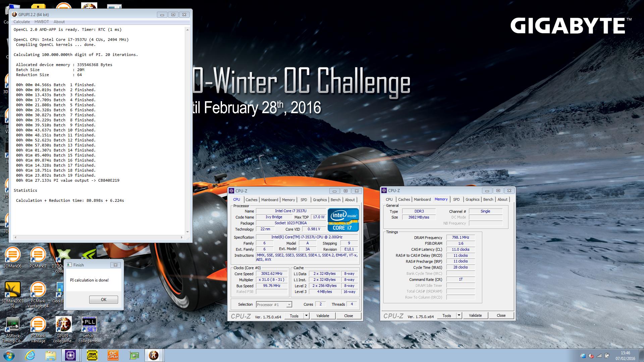Open the About menu in GPUPI
Screen dimensions: 644x362
59,22
